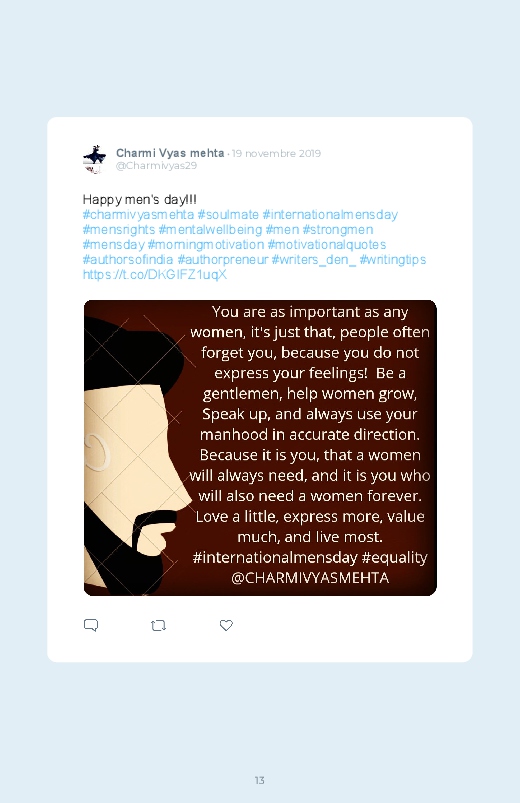Image resolution: width=520 pixels, height=803 pixels.
Task: Open the 19 novembre 2019 timestamp
Action: pyautogui.click(x=276, y=153)
